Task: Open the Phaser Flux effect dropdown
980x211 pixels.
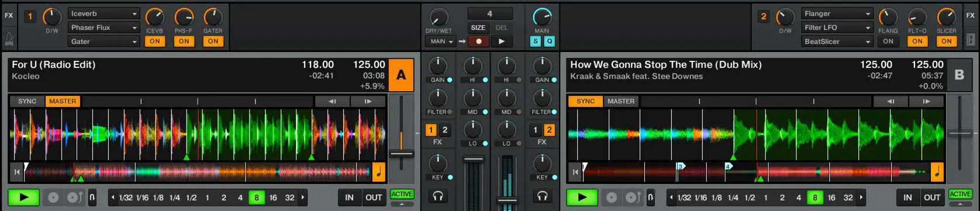Action: click(104, 27)
